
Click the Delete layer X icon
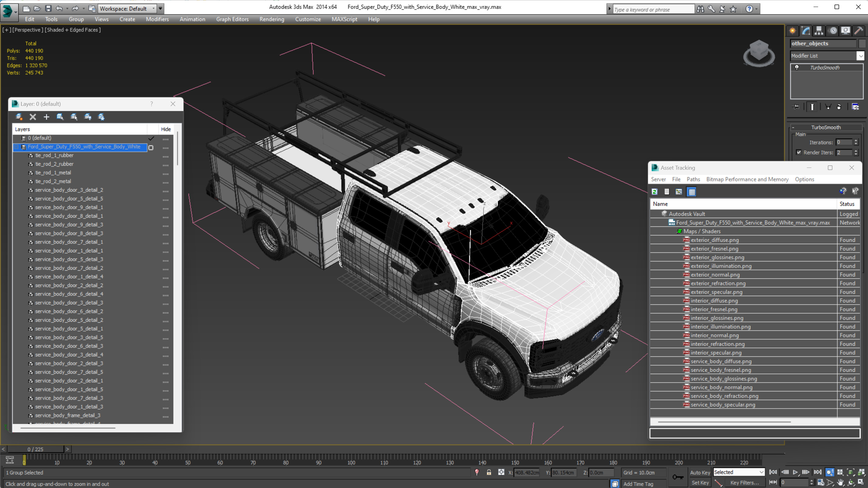click(x=33, y=117)
